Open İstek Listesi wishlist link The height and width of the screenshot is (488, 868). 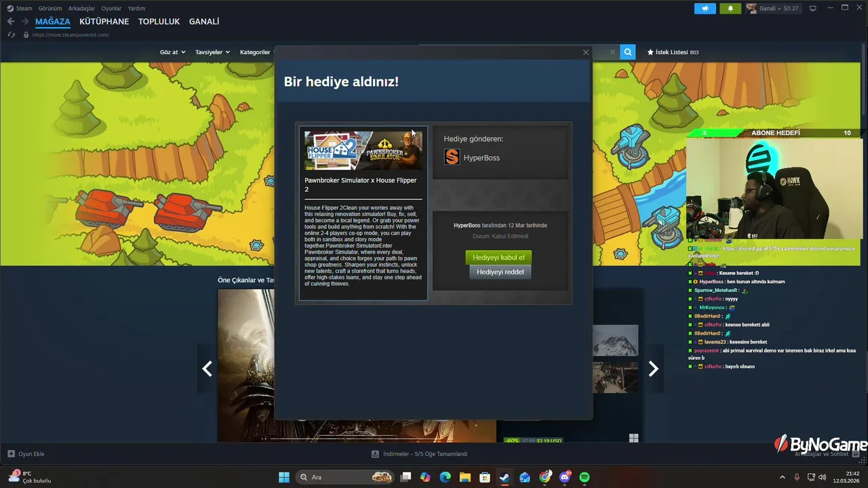coord(673,52)
